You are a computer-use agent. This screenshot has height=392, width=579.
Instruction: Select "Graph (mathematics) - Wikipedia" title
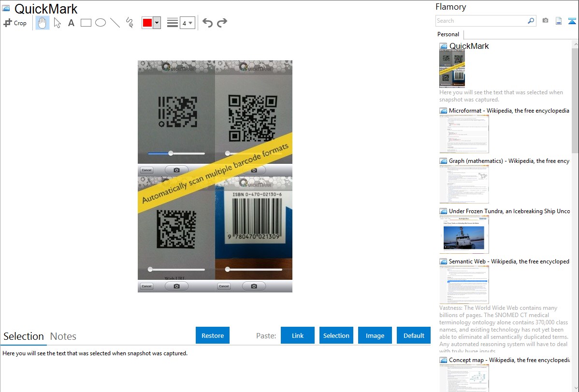pos(509,161)
